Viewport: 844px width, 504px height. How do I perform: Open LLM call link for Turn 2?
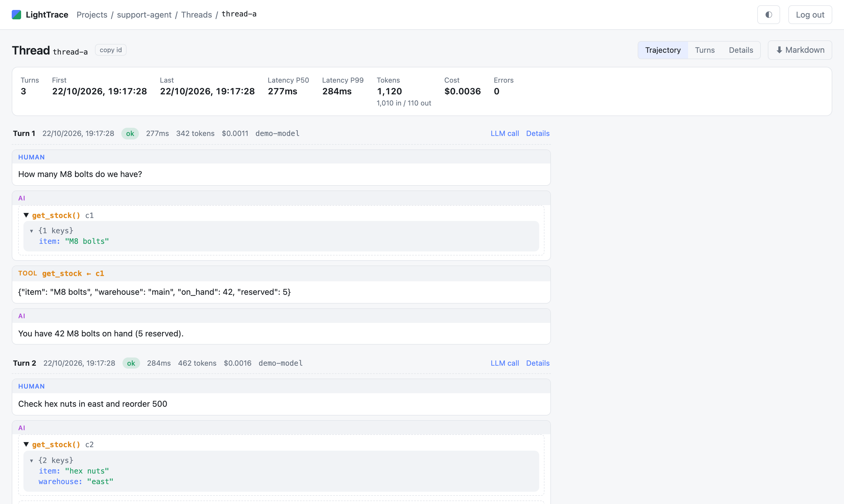[x=505, y=363]
